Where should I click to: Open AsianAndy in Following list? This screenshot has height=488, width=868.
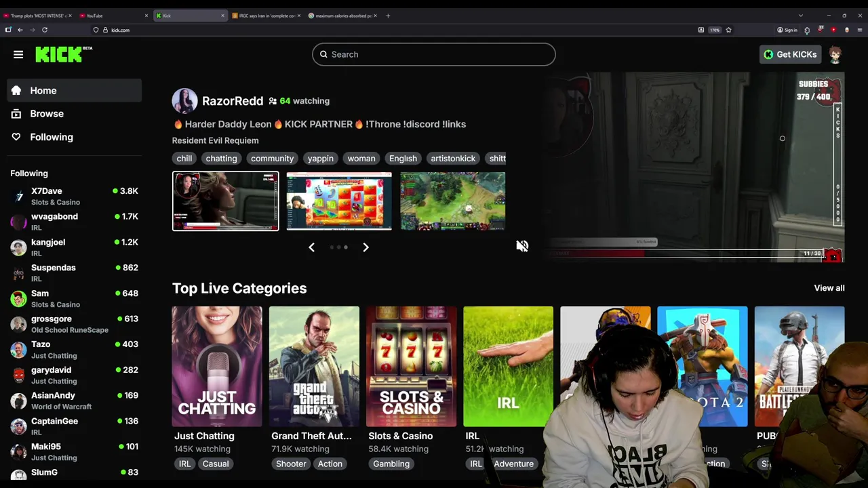(75, 401)
